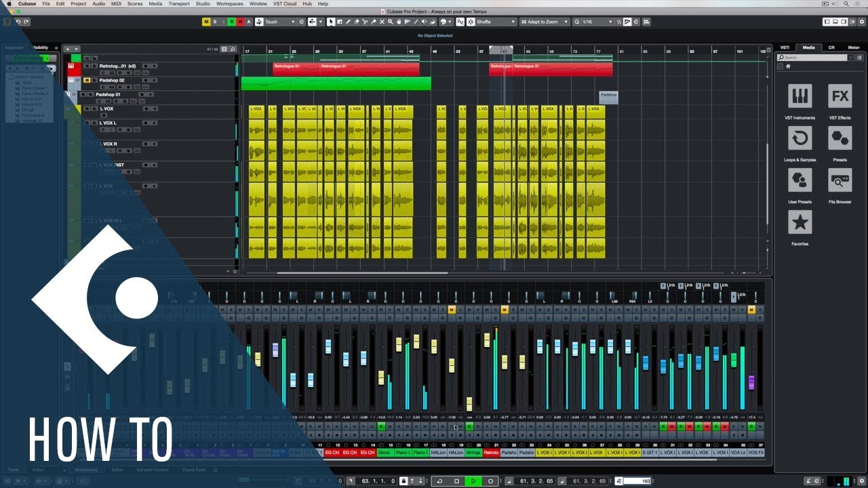Screen dimensions: 868x488
Task: Select the Strings mixer channel label
Action: pyautogui.click(x=473, y=452)
